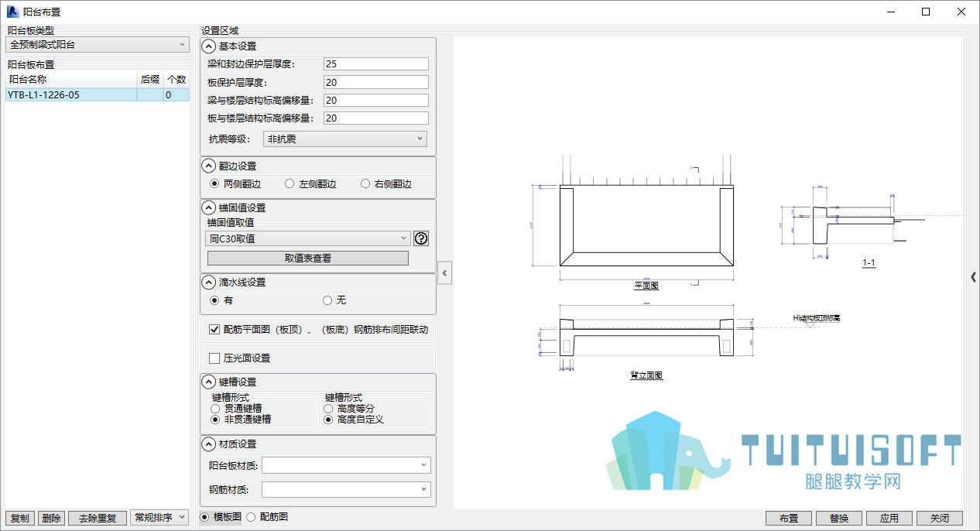Screen dimensions: 980x531
Task: Click the 1-1 section label in preview
Action: coord(869,263)
